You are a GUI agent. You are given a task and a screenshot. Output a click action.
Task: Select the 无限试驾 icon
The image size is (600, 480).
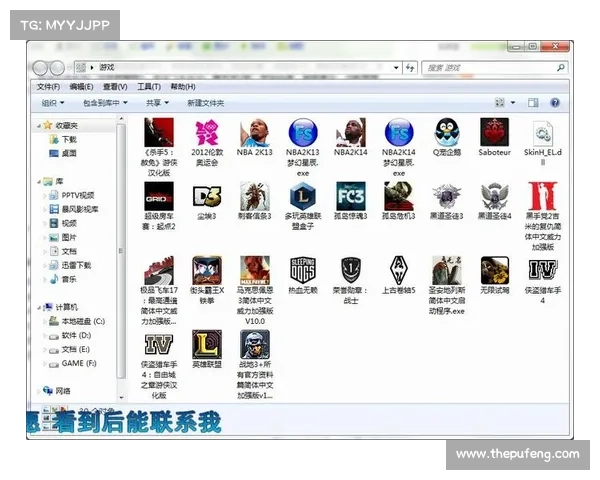click(x=494, y=270)
